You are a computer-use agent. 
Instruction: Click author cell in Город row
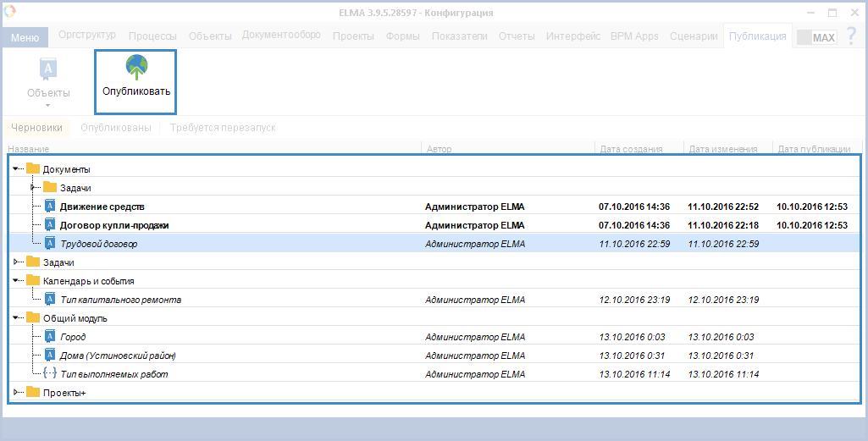pos(475,336)
